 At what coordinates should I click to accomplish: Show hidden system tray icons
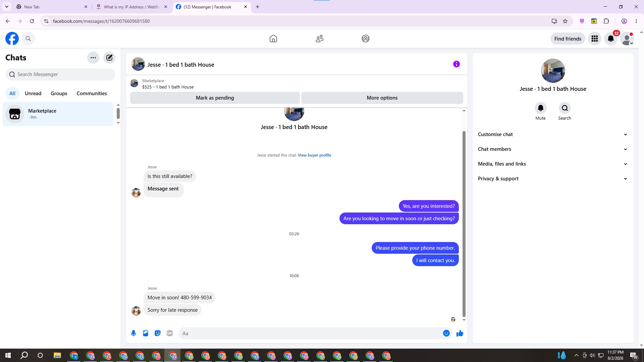(576, 355)
